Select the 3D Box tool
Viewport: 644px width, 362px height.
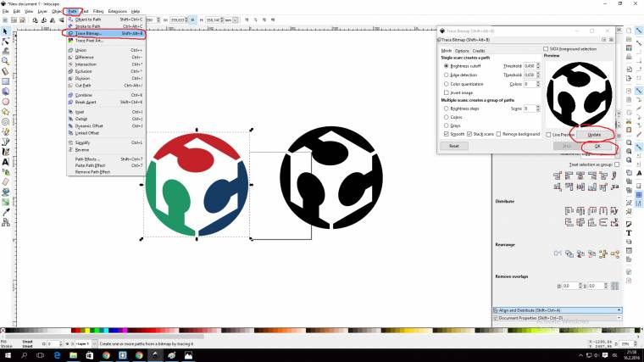point(5,92)
